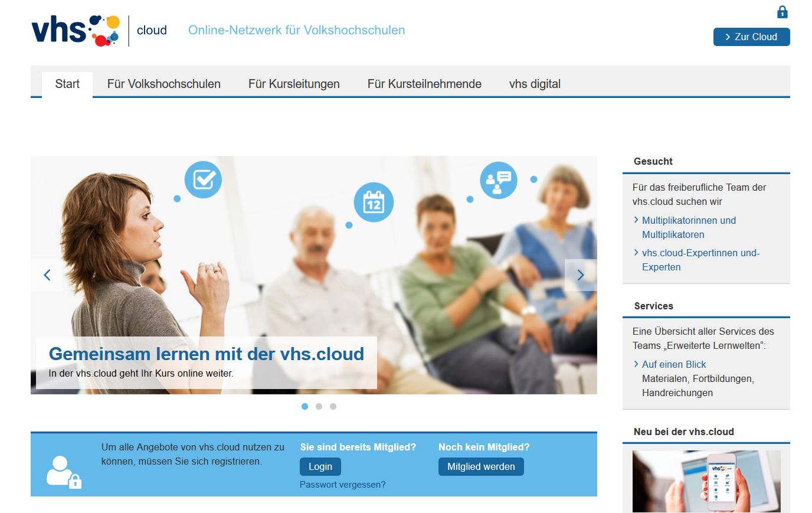Click the chat people bubble icon
Viewport: 812px width, 513px height.
[x=499, y=180]
